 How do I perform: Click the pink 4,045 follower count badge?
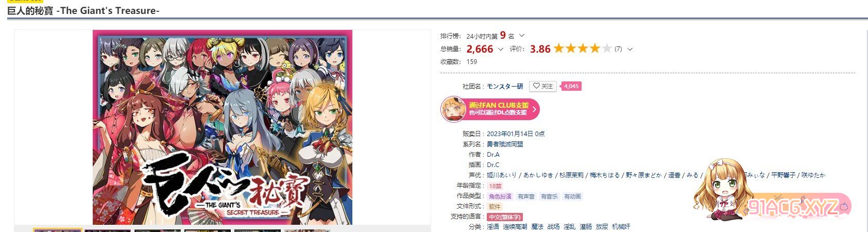[x=571, y=86]
